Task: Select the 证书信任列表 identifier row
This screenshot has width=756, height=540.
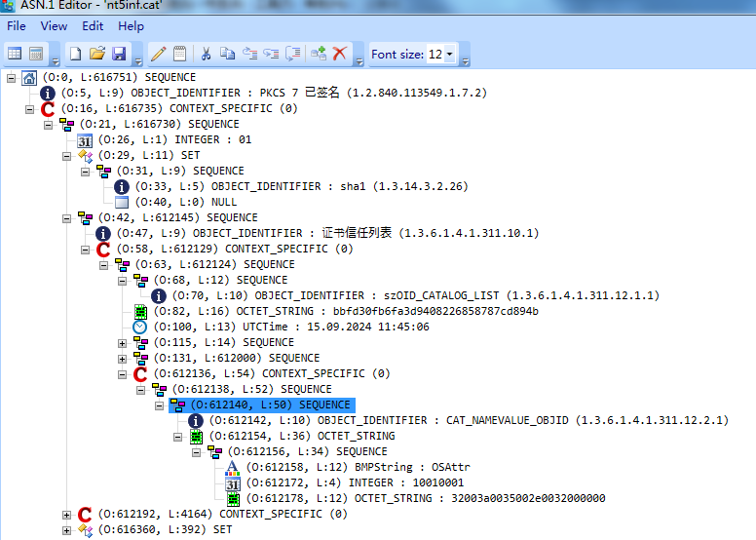Action: click(x=327, y=234)
